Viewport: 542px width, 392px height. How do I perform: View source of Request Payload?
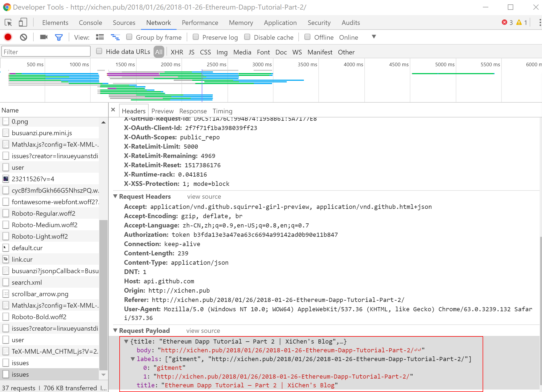(x=203, y=331)
